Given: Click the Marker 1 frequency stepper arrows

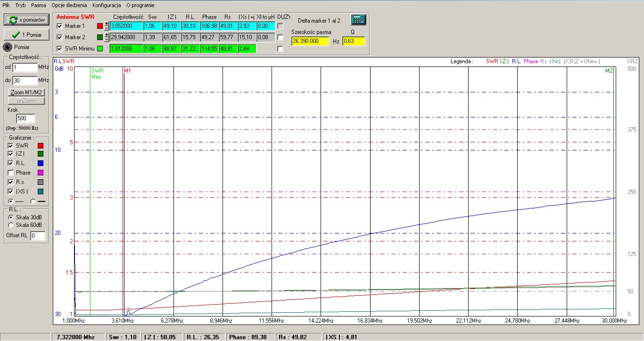Looking at the screenshot, I should (107, 26).
